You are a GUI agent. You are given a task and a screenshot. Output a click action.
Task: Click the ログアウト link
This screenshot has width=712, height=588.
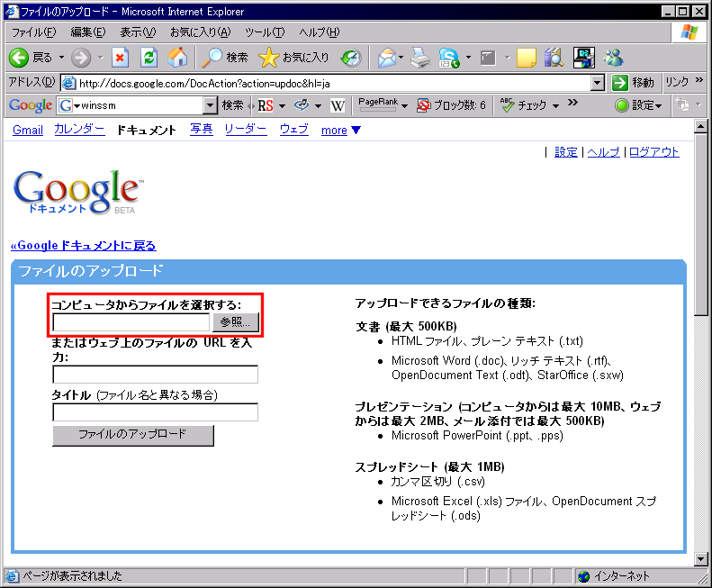coord(653,152)
